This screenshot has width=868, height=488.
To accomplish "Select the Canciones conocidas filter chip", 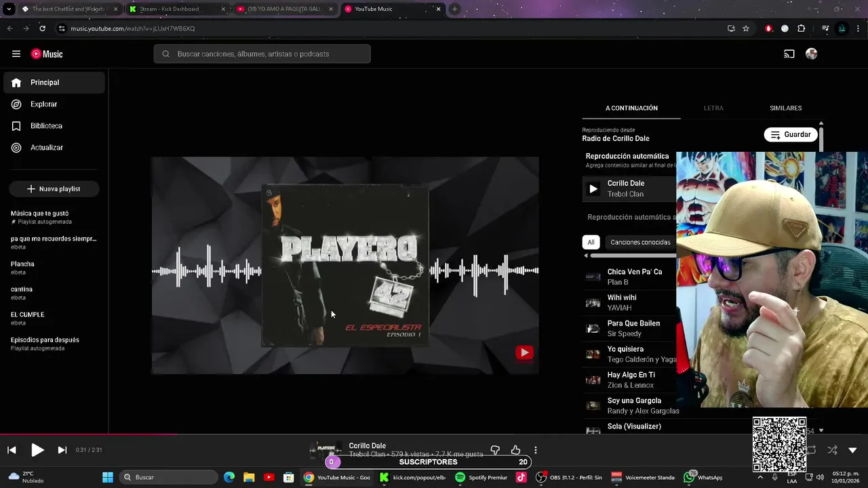I will coord(640,243).
